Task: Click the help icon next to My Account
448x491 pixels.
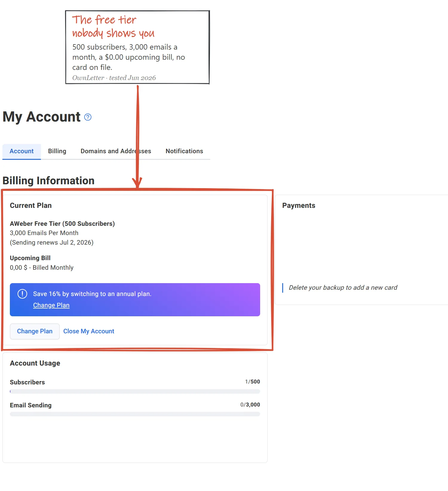Action: [x=88, y=117]
